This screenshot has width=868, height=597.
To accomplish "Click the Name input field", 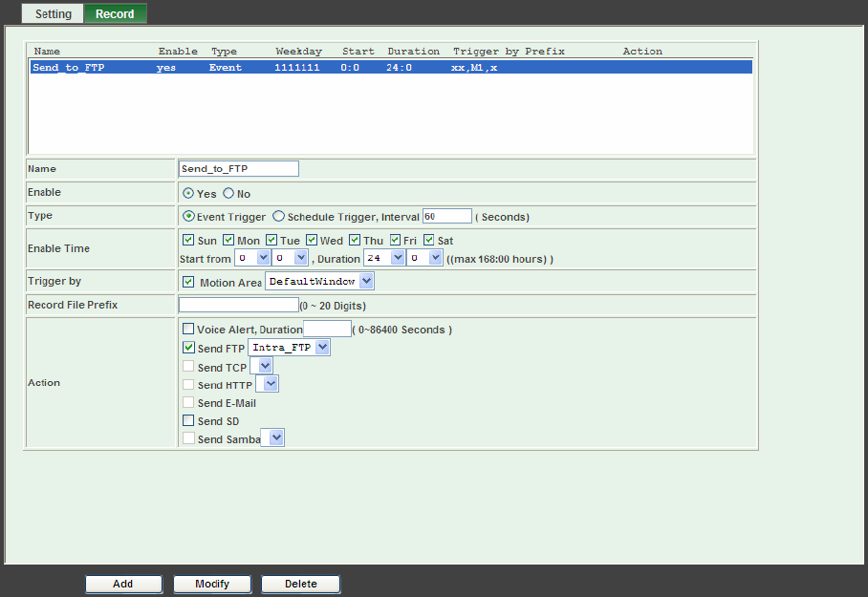I will tap(239, 169).
